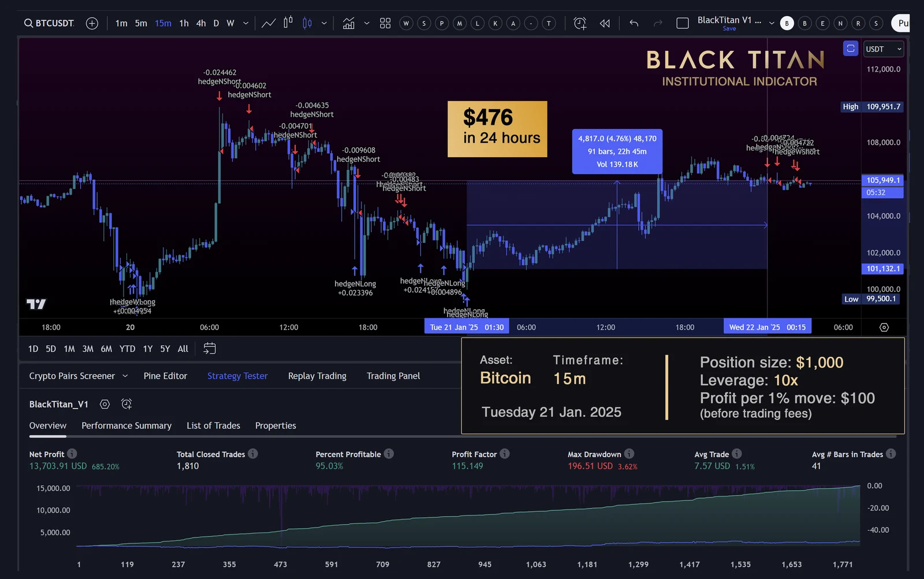The height and width of the screenshot is (579, 924).
Task: Set the date range to All
Action: click(183, 349)
